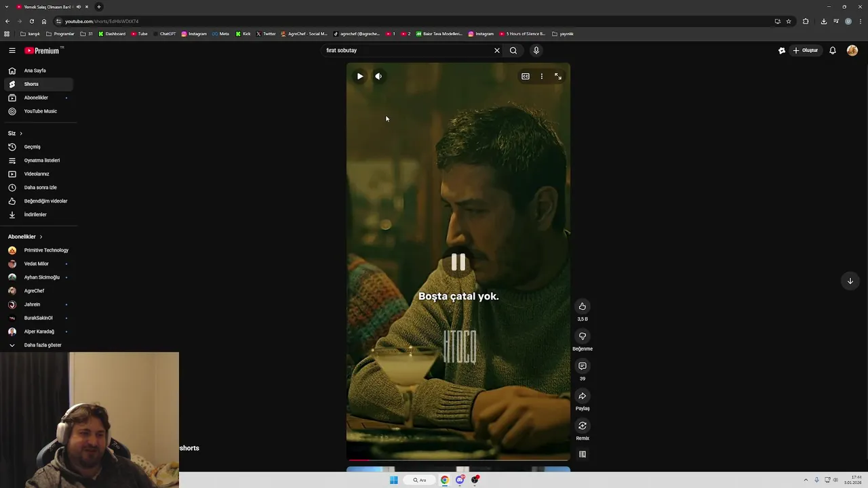Open Chrome from the taskbar
Viewport: 868px width, 488px height.
coord(444,480)
